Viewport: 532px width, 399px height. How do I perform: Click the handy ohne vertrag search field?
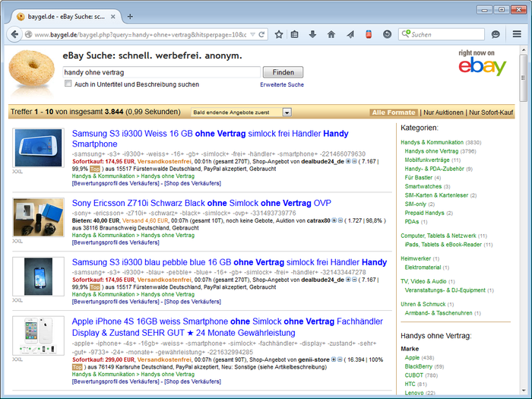[x=161, y=72]
